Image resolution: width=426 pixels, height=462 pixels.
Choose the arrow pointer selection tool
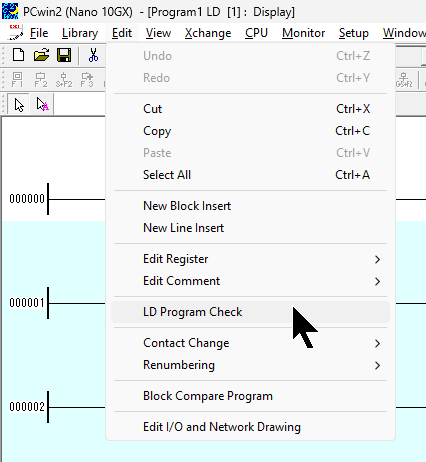[19, 105]
